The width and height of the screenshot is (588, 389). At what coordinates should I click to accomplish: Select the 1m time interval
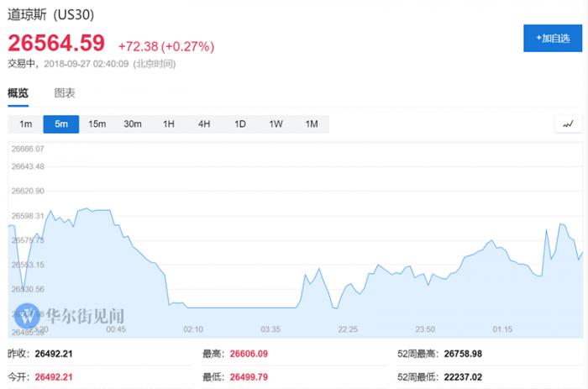[26, 124]
